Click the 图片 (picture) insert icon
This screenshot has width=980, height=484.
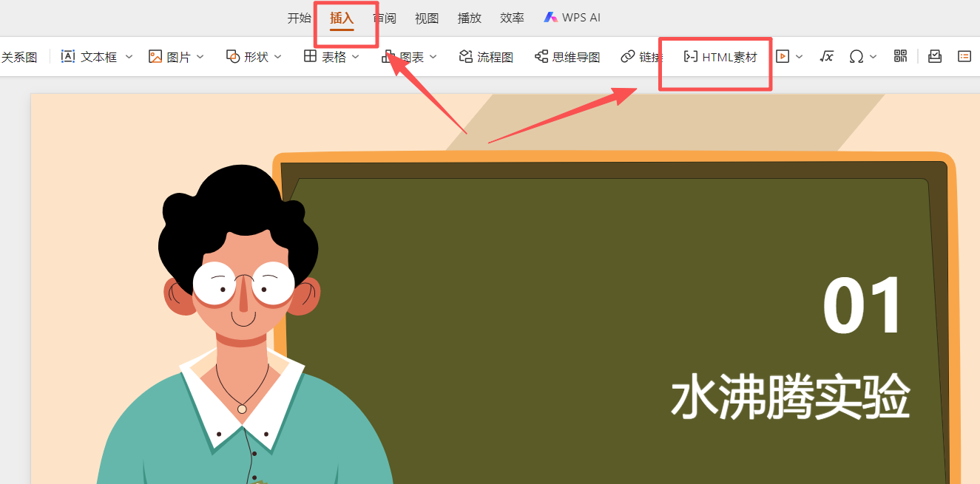pos(155,55)
